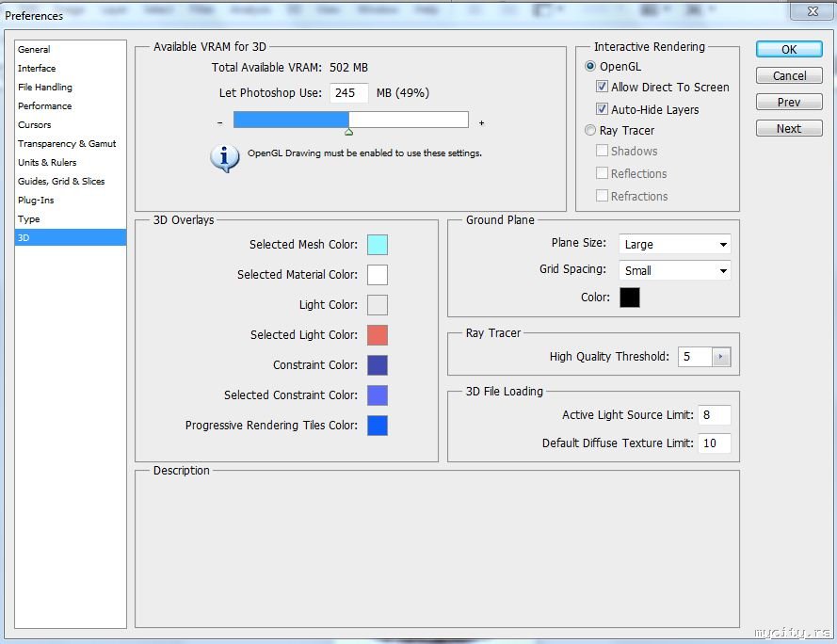
Task: Click the High Quality Threshold field
Action: tap(695, 356)
